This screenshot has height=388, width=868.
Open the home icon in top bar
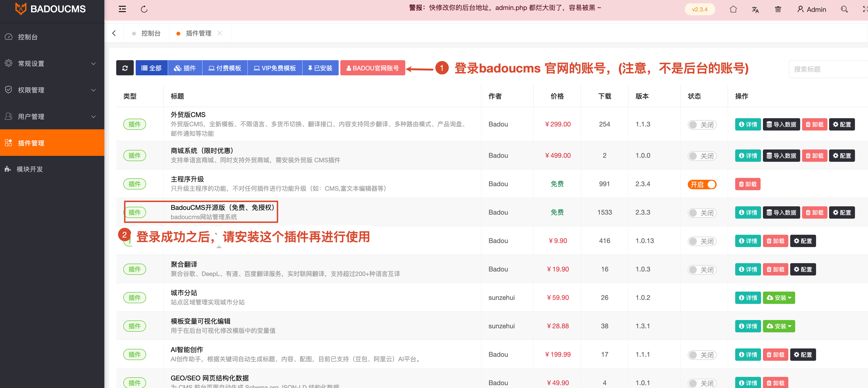pyautogui.click(x=733, y=9)
